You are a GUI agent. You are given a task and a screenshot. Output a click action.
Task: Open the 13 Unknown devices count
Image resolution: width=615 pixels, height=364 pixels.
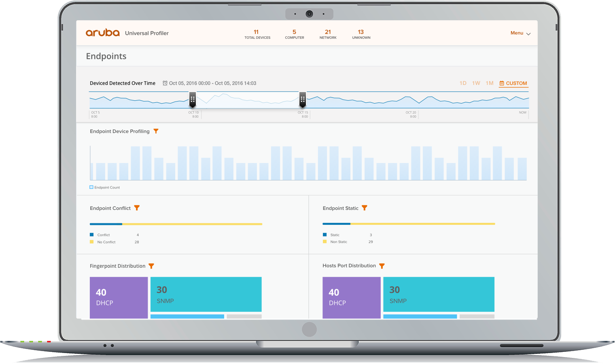(x=361, y=34)
